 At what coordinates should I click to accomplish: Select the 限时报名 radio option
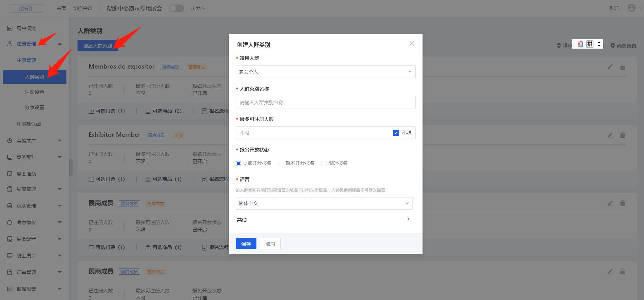pyautogui.click(x=324, y=164)
